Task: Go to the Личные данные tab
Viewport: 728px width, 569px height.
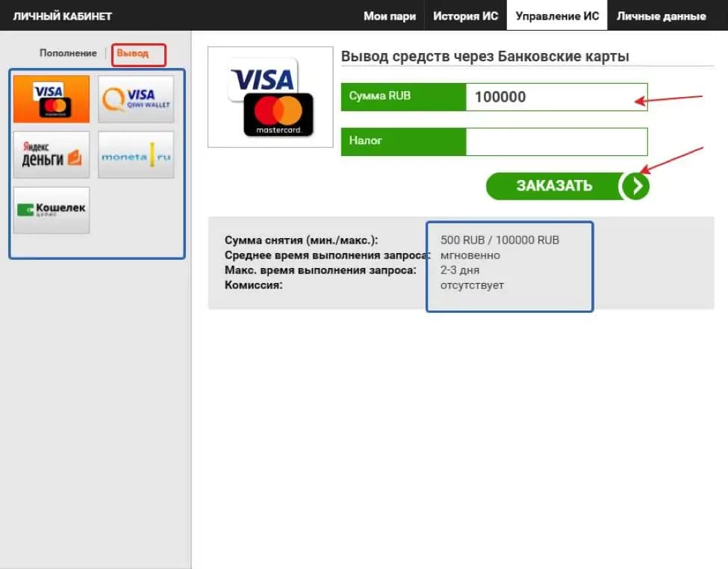Action: (661, 16)
